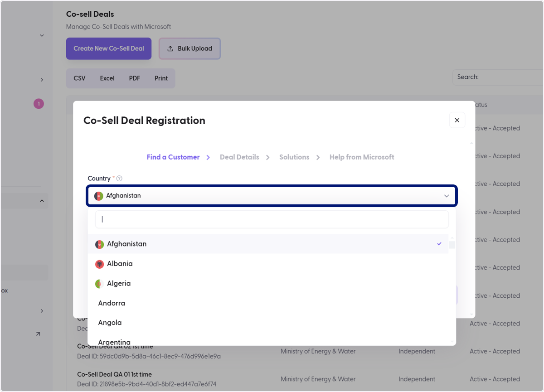Viewport: 544px width, 392px height.
Task: Expand the second sidebar right-chevron item
Action: (42, 80)
